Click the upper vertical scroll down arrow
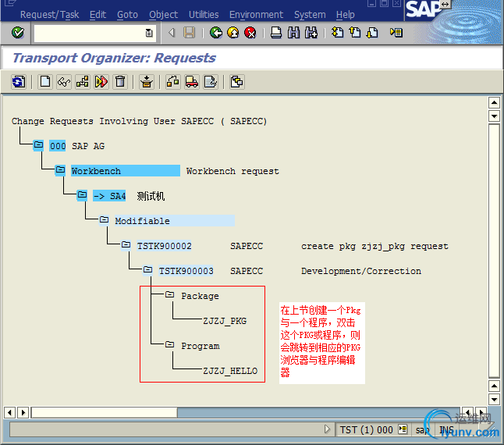This screenshot has height=445, width=504. click(494, 116)
